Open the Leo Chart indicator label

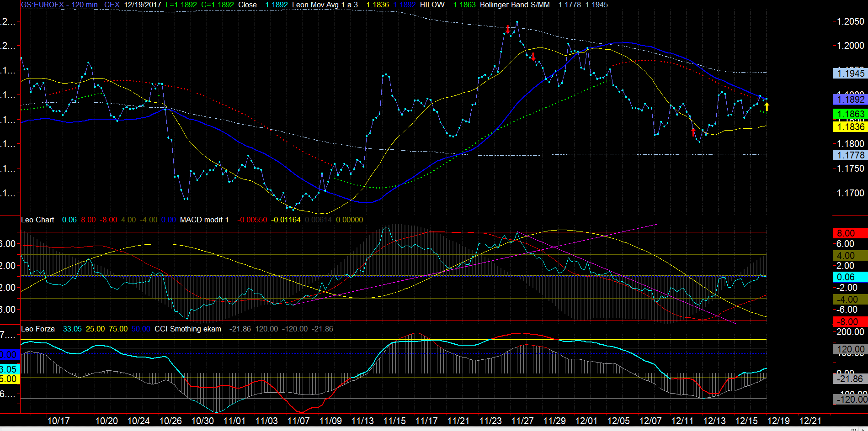(37, 220)
